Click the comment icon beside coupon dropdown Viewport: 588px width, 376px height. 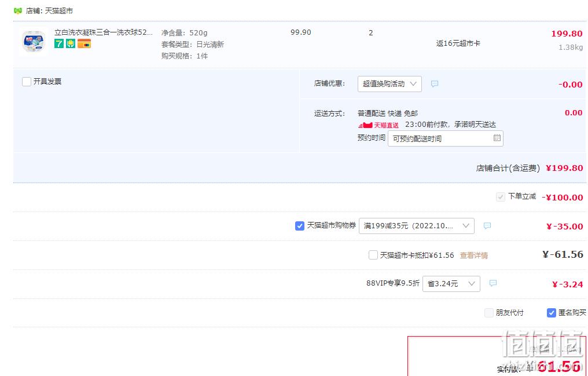coord(487,225)
